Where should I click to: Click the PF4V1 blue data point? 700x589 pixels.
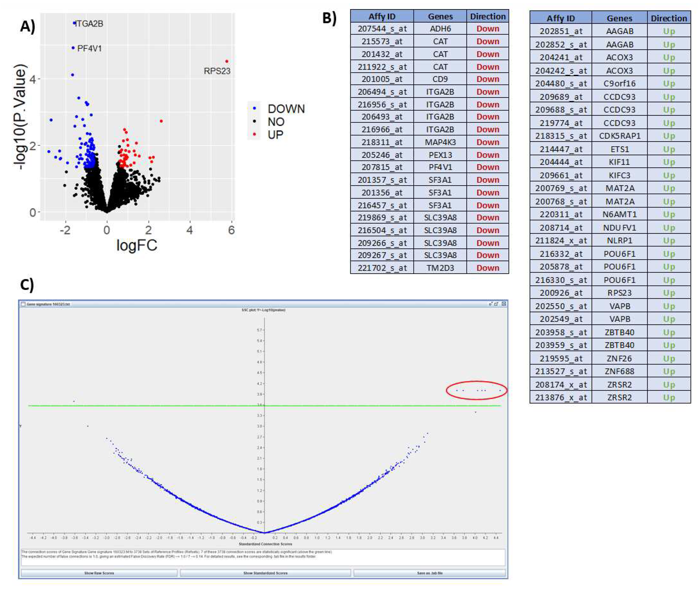coord(73,48)
